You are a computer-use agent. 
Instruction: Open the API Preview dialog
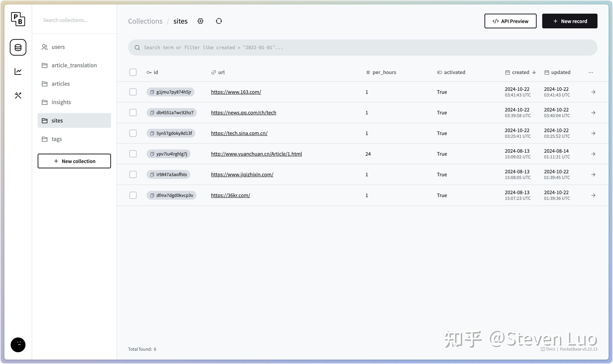pos(510,21)
